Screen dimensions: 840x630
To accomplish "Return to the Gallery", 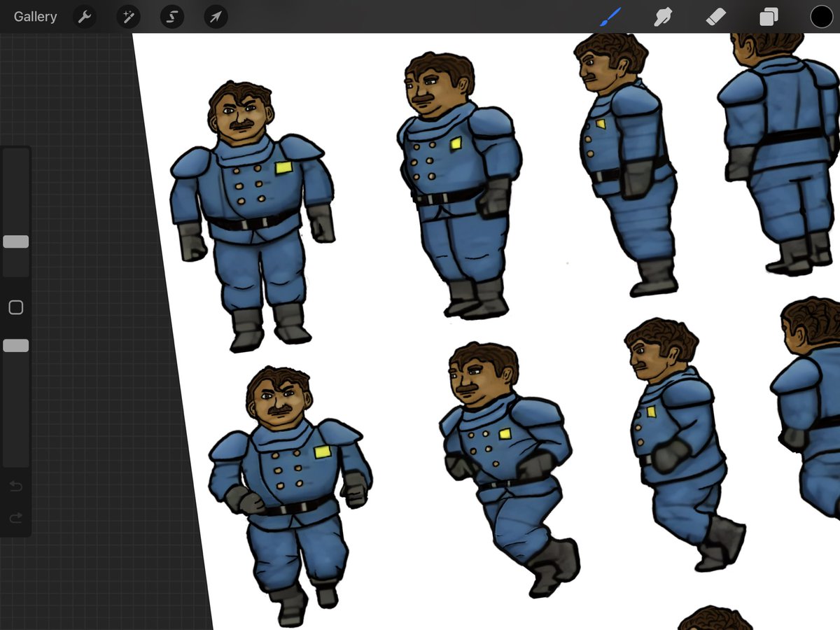I will (35, 16).
